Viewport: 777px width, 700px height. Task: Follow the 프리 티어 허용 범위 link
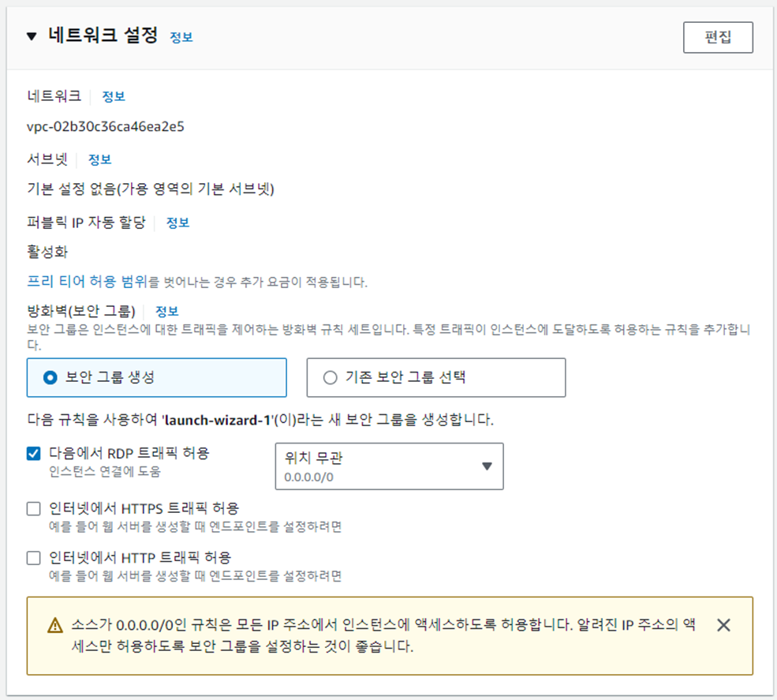click(x=88, y=282)
